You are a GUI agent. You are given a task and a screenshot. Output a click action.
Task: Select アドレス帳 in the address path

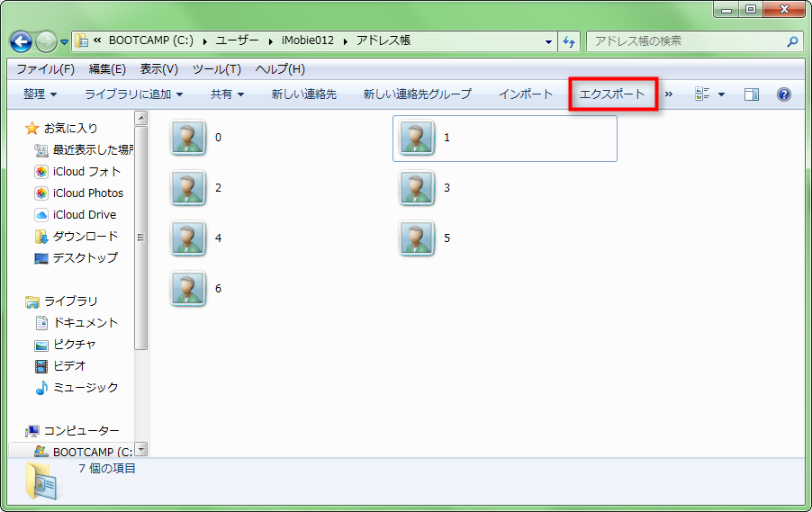point(383,40)
